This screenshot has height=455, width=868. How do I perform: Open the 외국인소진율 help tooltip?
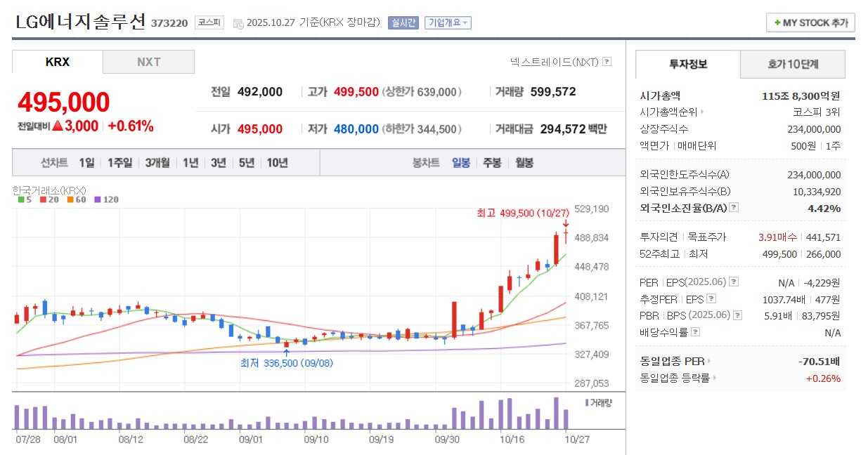pos(734,206)
